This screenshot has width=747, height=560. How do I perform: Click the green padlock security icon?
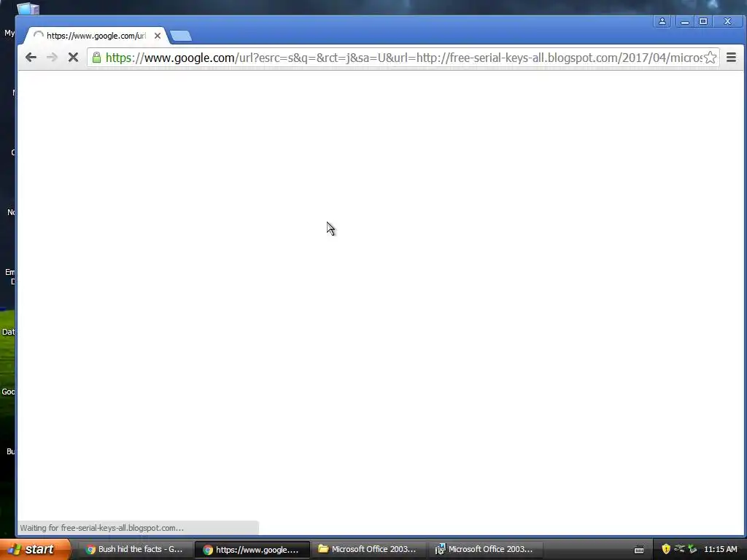click(x=97, y=58)
